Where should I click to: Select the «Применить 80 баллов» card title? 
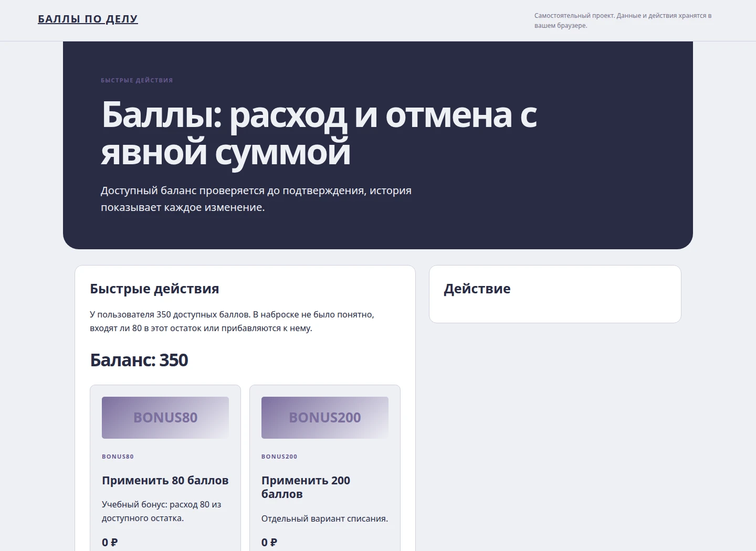pos(165,481)
